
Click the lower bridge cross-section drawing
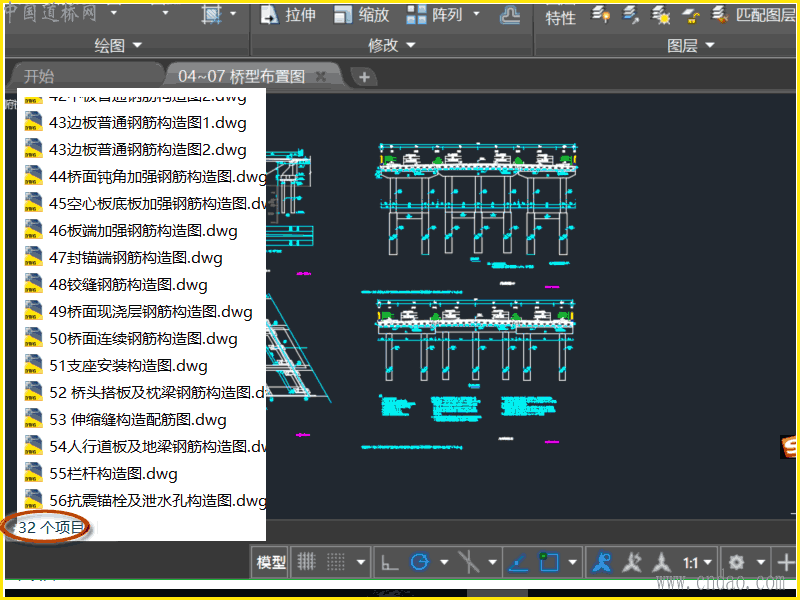tap(476, 340)
